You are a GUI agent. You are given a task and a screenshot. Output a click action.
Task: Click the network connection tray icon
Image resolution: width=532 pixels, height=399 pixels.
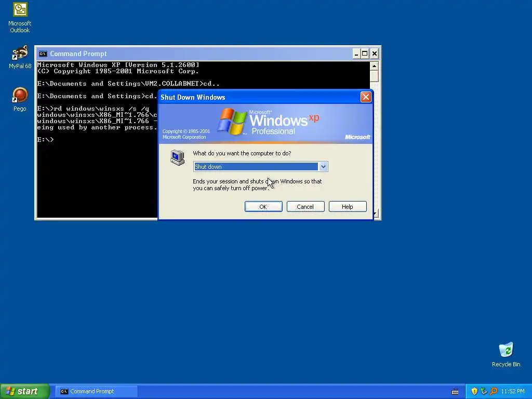(484, 391)
